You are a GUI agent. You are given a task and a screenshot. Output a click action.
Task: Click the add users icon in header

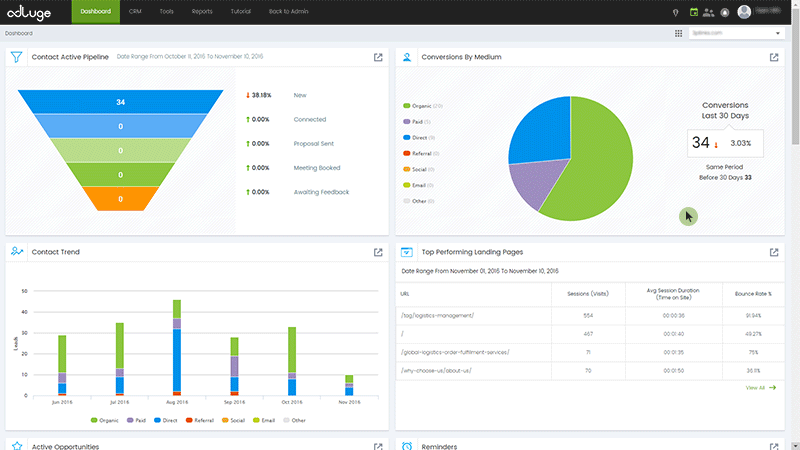coord(709,12)
